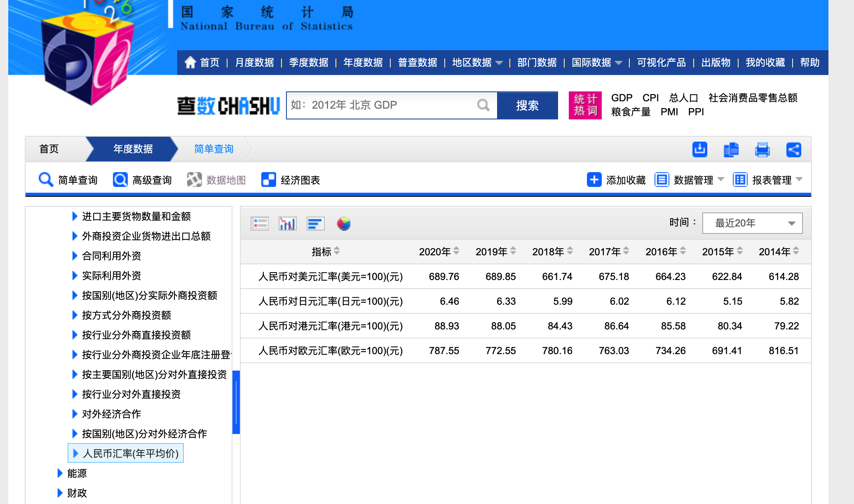Click the left tree panel scrollbar

tap(236, 402)
